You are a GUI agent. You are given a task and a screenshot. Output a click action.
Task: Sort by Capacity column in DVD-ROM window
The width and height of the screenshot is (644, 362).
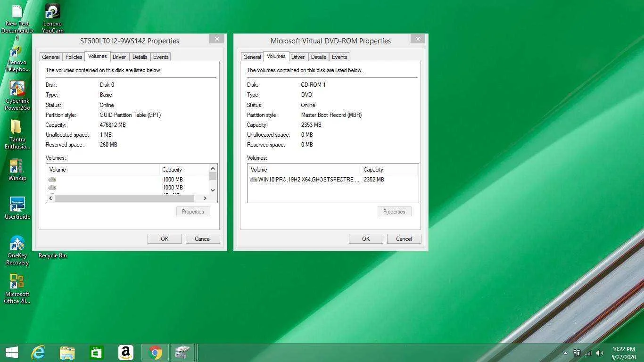click(389, 170)
